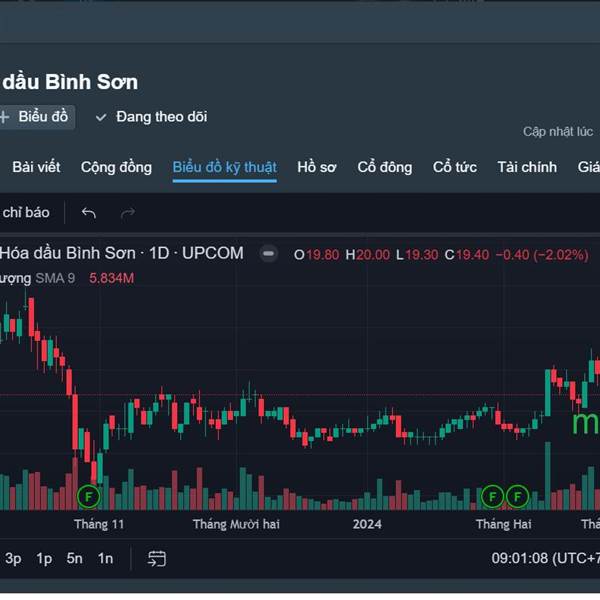Click the second F marker near Tháng Hai
Screen dimensions: 600x600
[517, 497]
